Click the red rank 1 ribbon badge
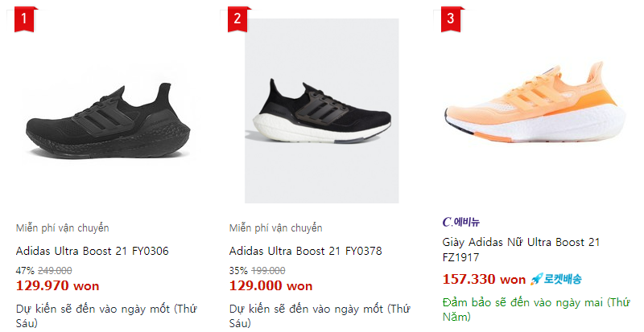This screenshot has height=332, width=644. tap(27, 19)
